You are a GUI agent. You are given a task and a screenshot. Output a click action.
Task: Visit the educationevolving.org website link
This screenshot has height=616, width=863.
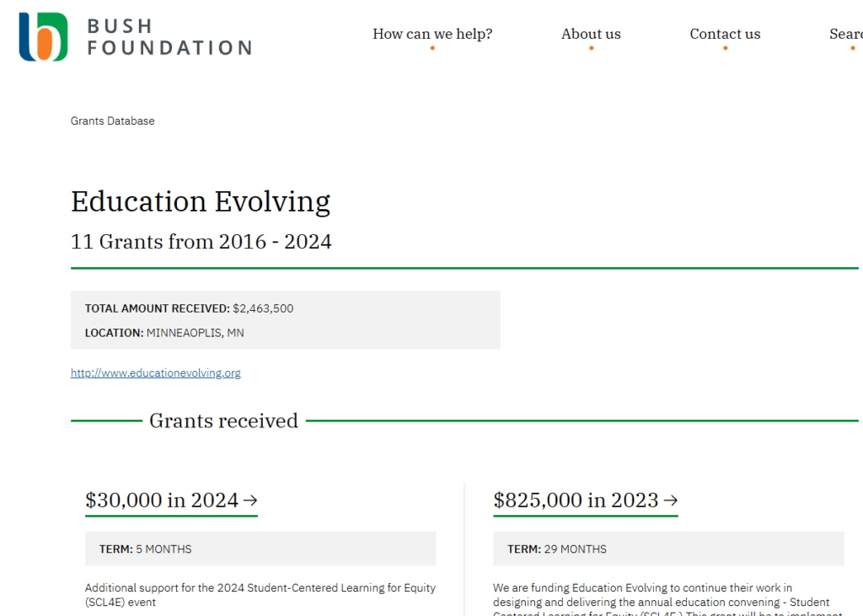click(155, 372)
